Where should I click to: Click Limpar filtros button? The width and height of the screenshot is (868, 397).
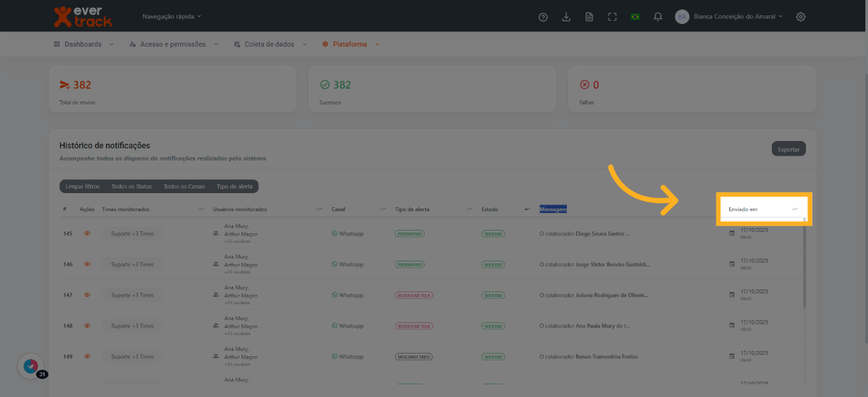pos(82,186)
